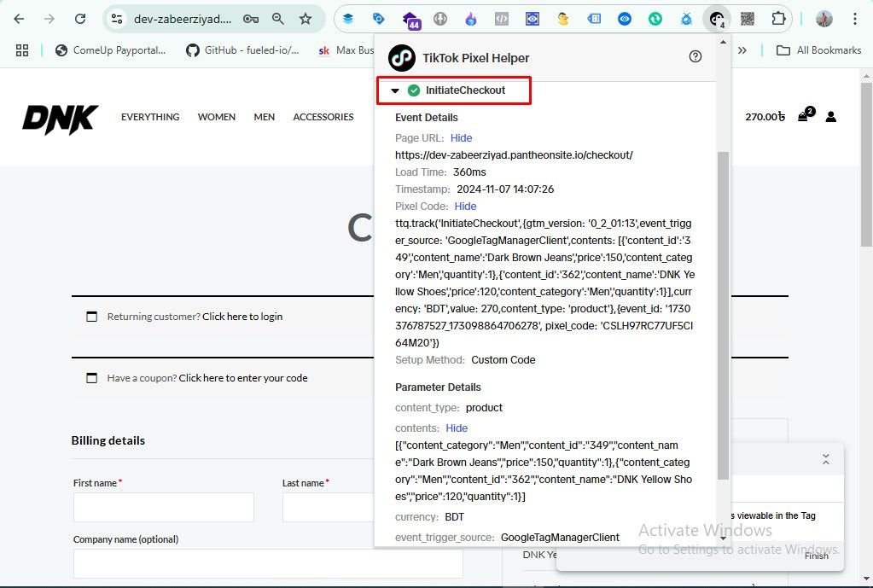
Task: Open the ComeUp Payportal bookmark
Action: (110, 50)
